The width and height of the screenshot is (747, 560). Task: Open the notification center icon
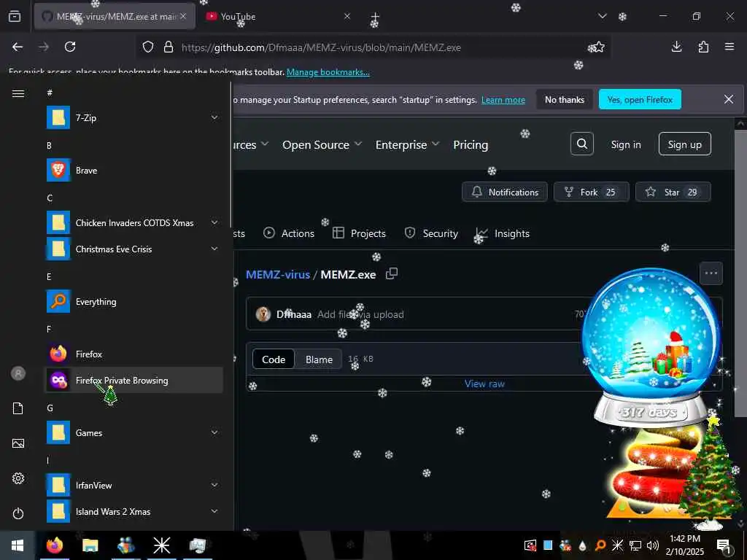[x=723, y=545]
